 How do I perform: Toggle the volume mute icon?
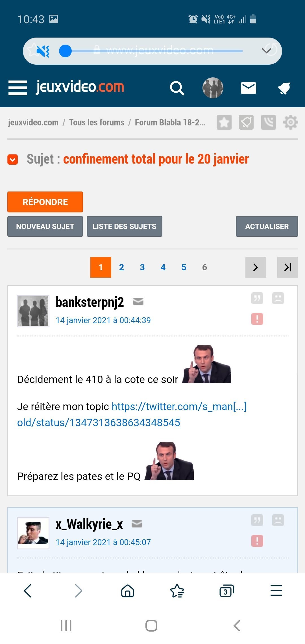point(43,51)
